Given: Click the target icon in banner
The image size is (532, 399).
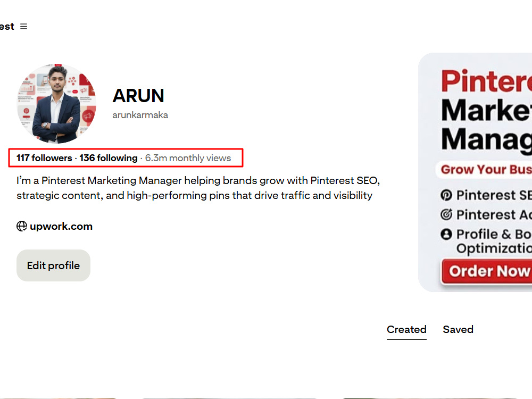Looking at the screenshot, I should tap(446, 214).
